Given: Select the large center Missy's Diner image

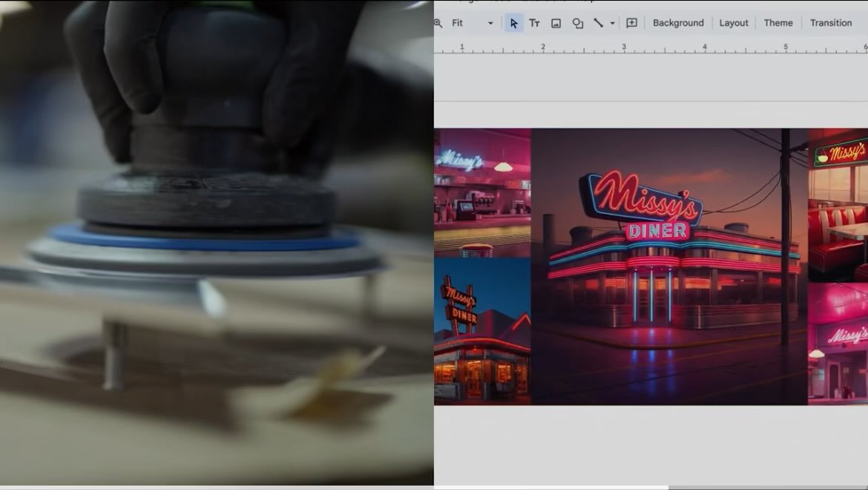Looking at the screenshot, I should pos(669,267).
